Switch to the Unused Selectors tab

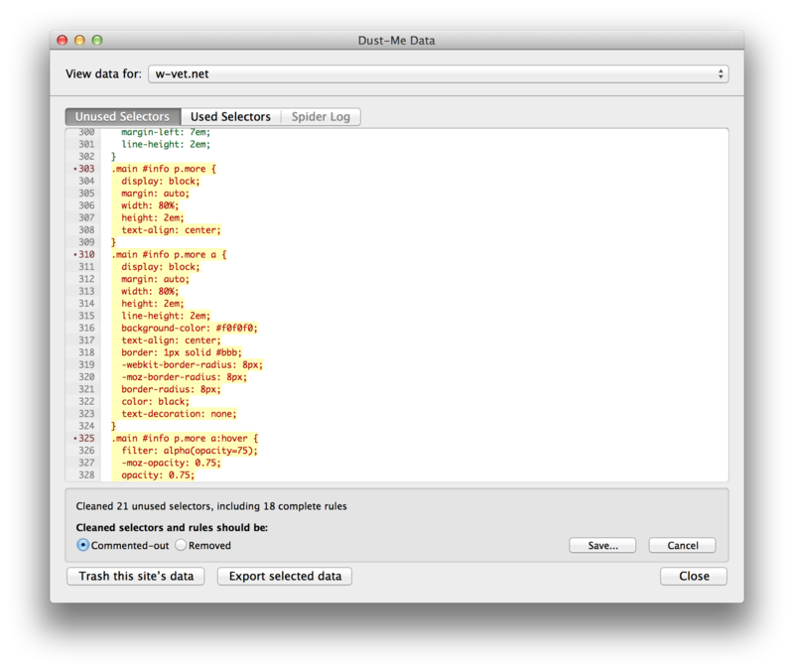coord(122,116)
